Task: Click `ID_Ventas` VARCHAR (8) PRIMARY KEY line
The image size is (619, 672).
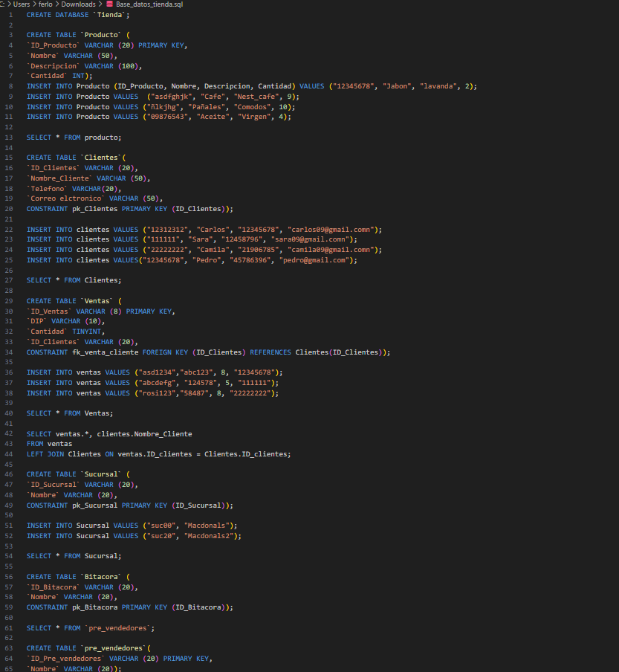Action: 101,311
